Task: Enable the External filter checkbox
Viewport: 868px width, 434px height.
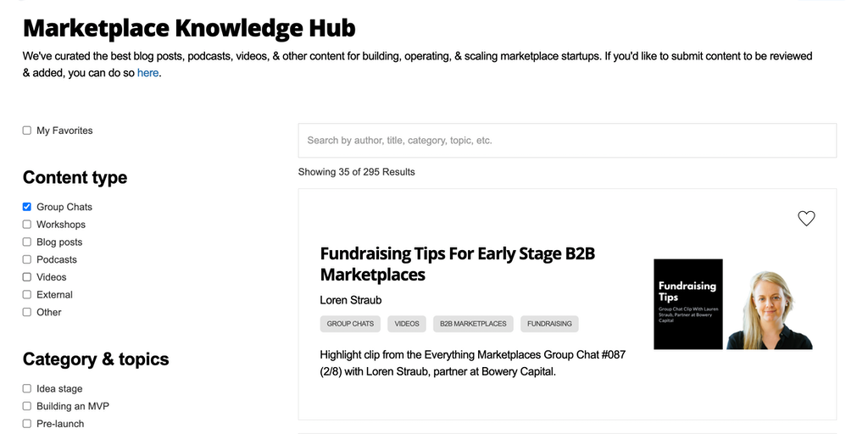Action: tap(27, 295)
